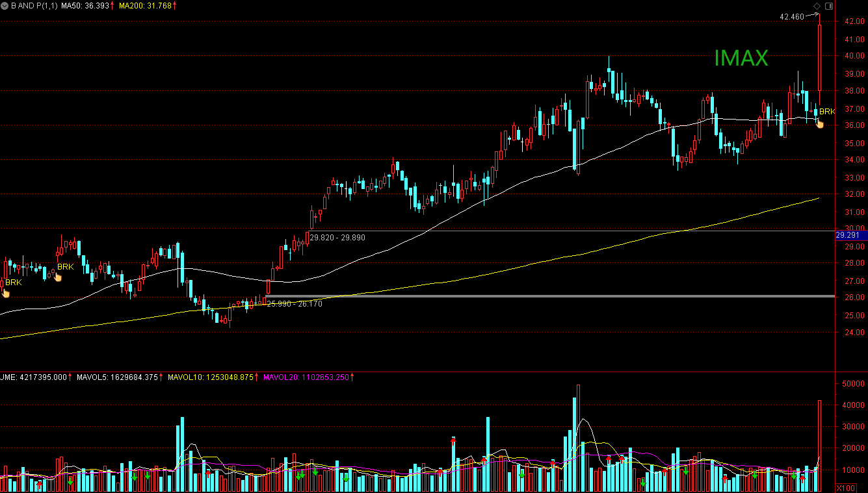Click the 25.990 - 26.170 gap label

pos(294,303)
